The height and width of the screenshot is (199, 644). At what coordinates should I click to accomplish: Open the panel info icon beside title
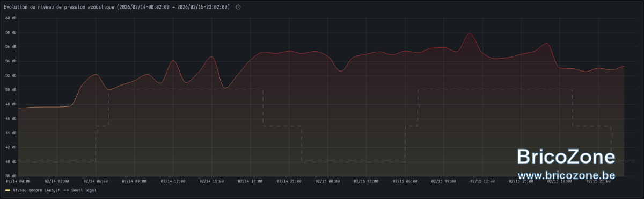[x=238, y=7]
